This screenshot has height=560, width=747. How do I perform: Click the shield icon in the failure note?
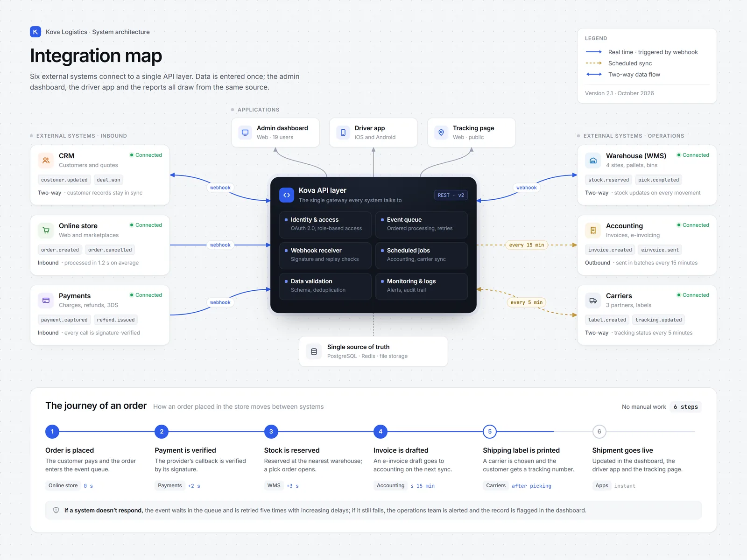click(x=56, y=510)
